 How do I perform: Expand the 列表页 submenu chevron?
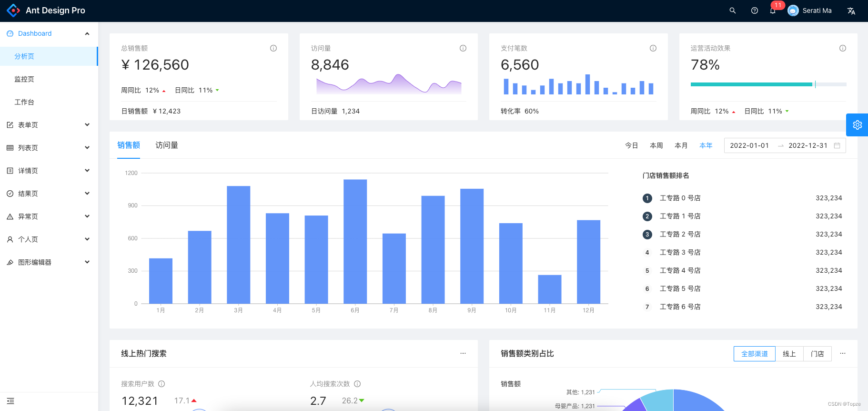coord(87,148)
